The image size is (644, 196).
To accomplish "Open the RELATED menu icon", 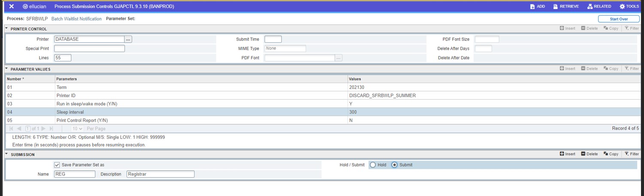I will [x=590, y=6].
